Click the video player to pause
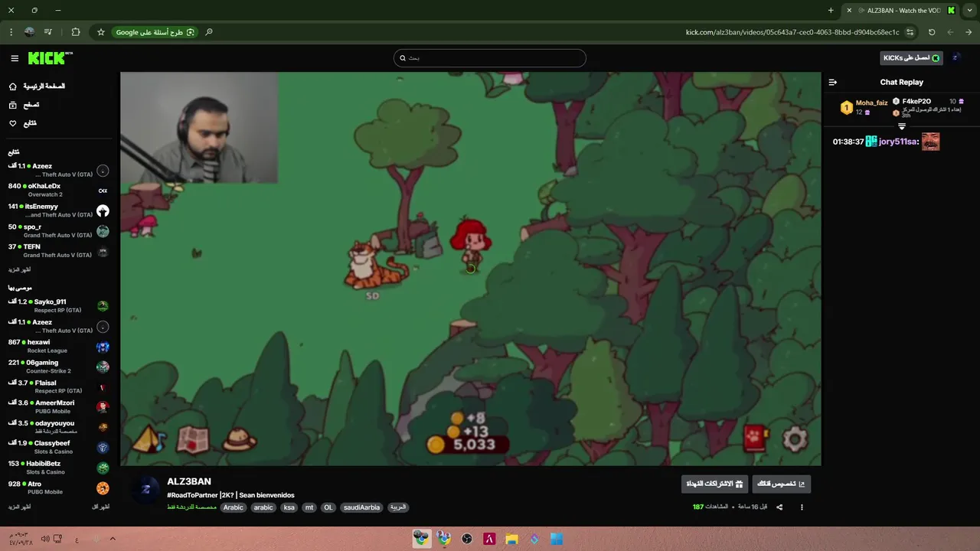The image size is (980, 551). point(470,269)
